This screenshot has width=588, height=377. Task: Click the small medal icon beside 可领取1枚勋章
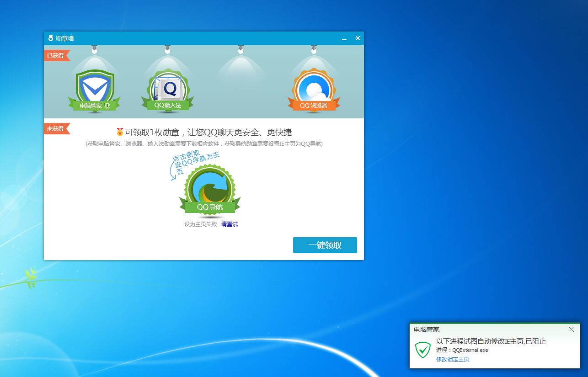[120, 133]
